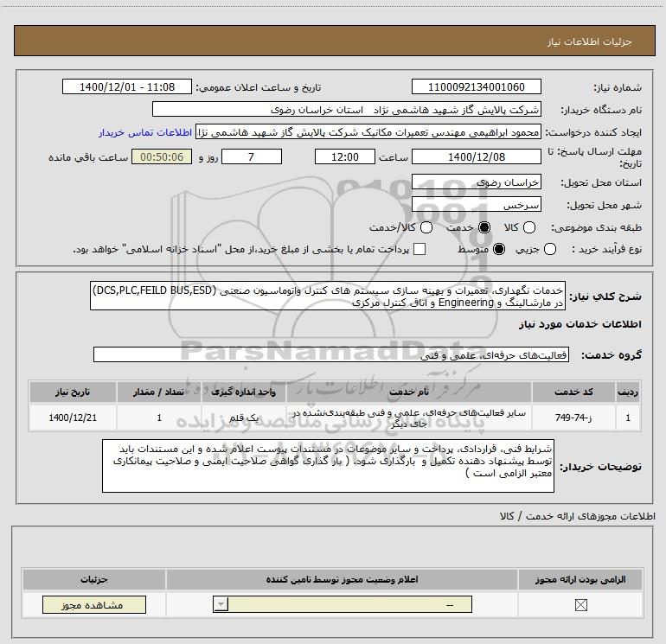Toggle the الزامی بودن ارائه مجوز checkbox
Image resolution: width=666 pixels, height=644 pixels.
[580, 604]
